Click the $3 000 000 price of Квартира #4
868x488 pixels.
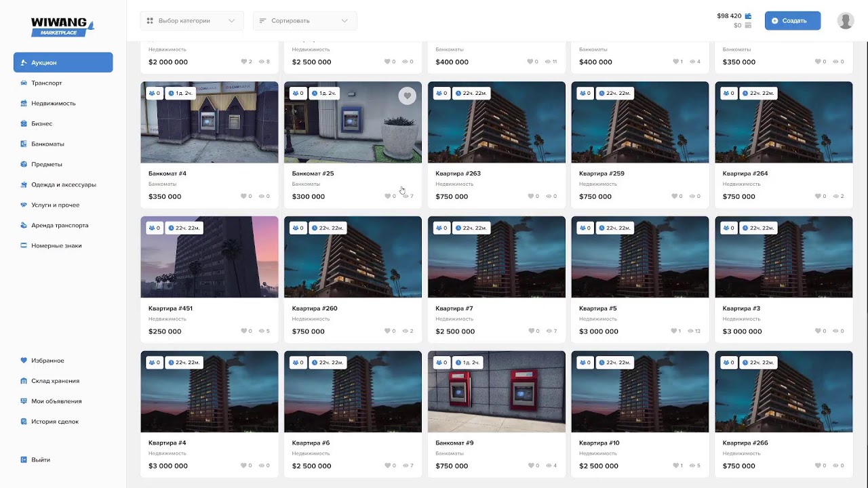click(x=168, y=466)
